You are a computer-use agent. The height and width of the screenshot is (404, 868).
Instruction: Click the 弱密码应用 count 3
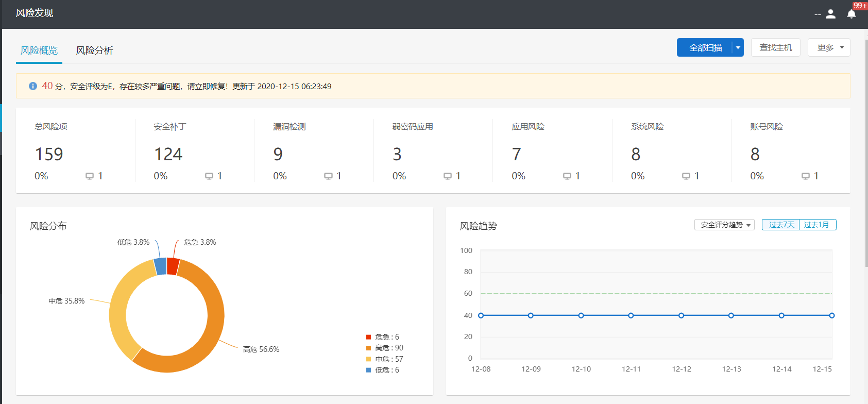(397, 154)
